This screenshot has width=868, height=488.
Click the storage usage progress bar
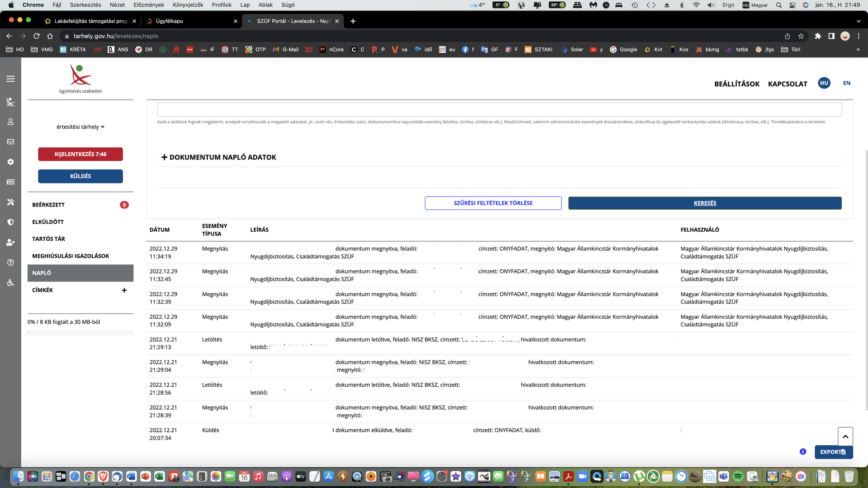[80, 333]
